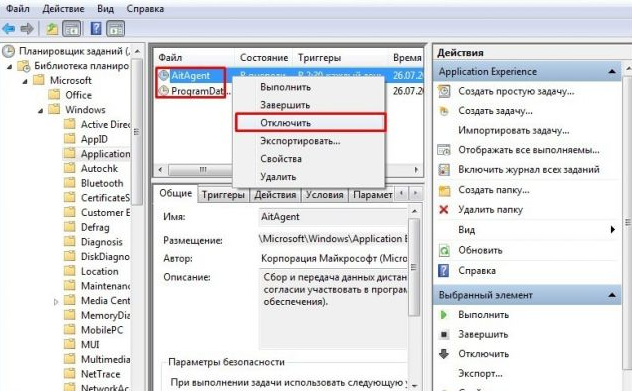Viewport: 632px width, 391px height.
Task: Click the Триггеры column header
Action: pyautogui.click(x=320, y=58)
